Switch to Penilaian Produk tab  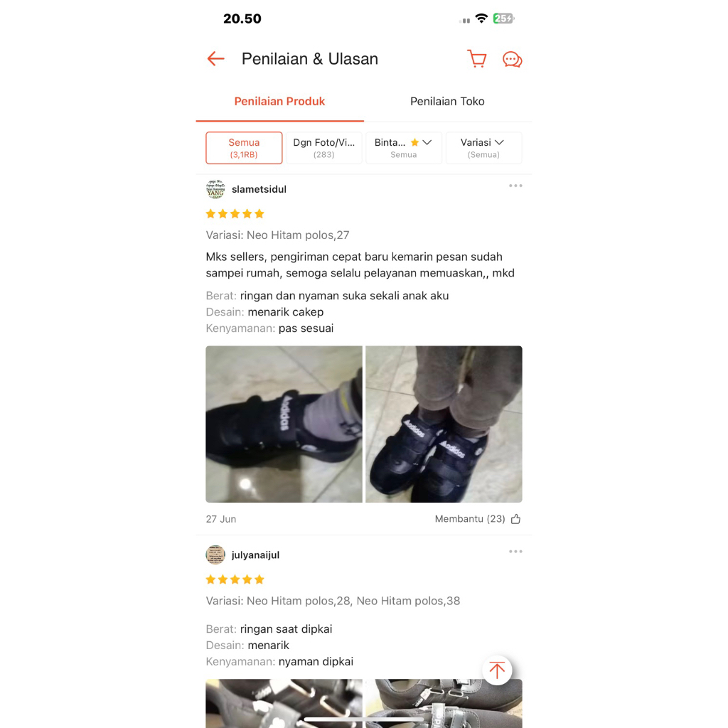[x=279, y=101]
